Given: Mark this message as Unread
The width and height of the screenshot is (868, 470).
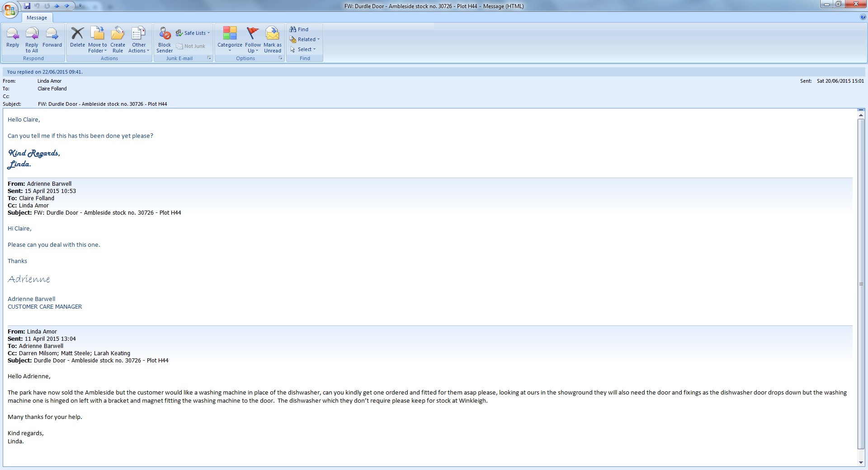Looking at the screenshot, I should [x=272, y=40].
